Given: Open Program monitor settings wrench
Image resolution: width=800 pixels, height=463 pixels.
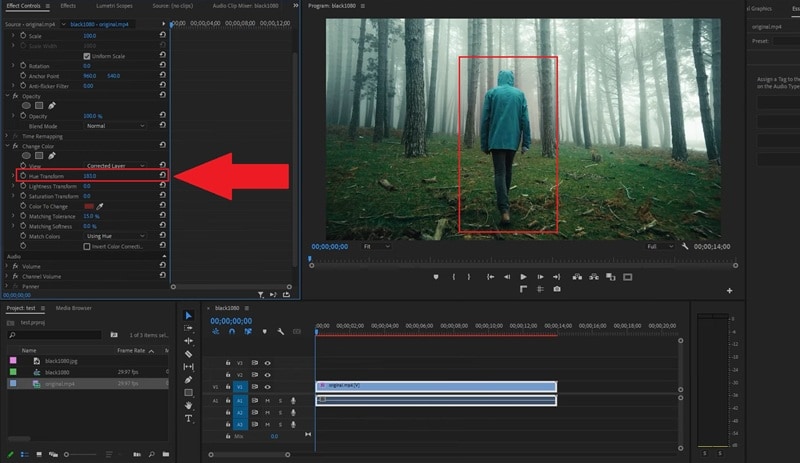Looking at the screenshot, I should pos(685,246).
